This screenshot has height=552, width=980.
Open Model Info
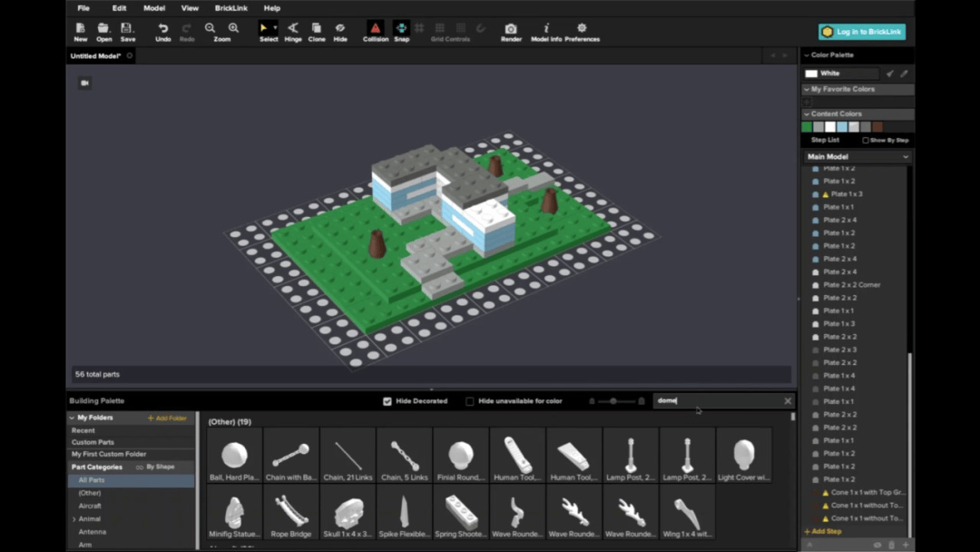click(545, 32)
